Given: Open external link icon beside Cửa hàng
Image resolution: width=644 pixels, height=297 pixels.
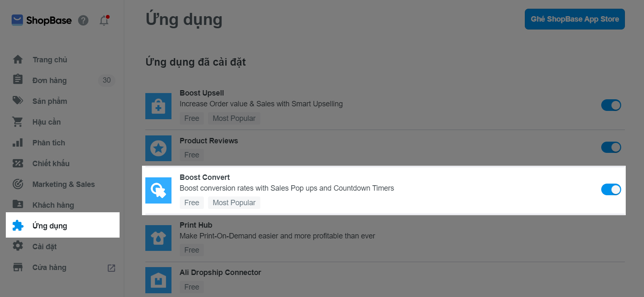Looking at the screenshot, I should pos(111,268).
